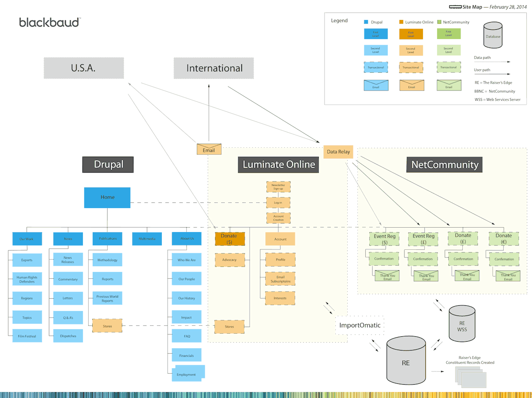This screenshot has width=532, height=398.
Task: Open the Drupal section header
Action: pyautogui.click(x=108, y=165)
